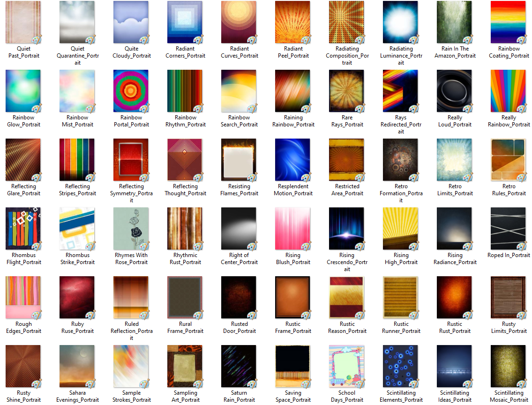The image size is (532, 405).
Task: Click the Reflecting Stripes_Portrait name label
Action: (x=77, y=190)
